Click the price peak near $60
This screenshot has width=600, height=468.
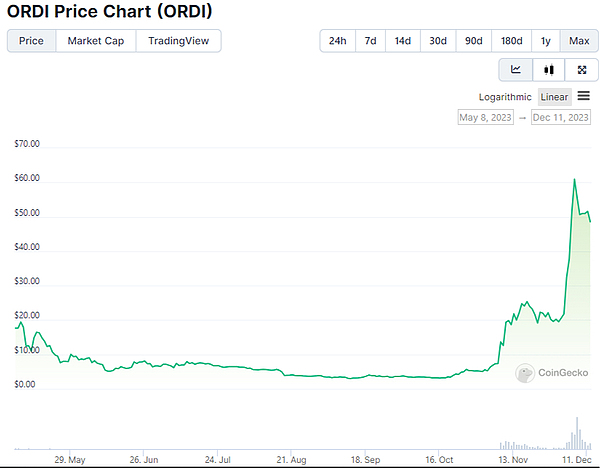point(574,179)
